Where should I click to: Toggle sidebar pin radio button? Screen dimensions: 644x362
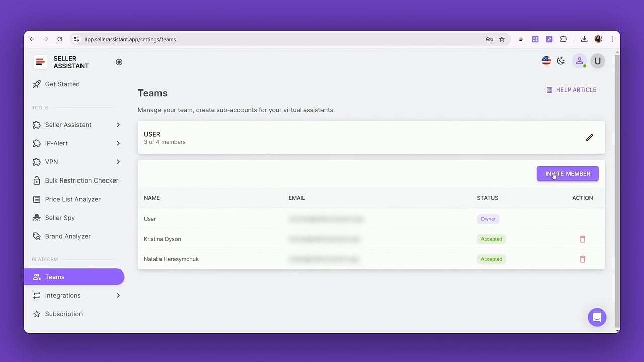[119, 62]
